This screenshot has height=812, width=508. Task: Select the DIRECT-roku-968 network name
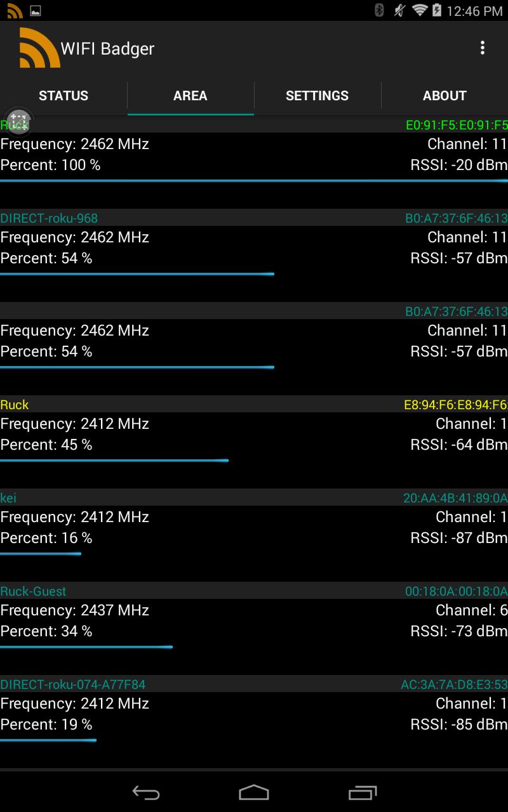point(49,218)
